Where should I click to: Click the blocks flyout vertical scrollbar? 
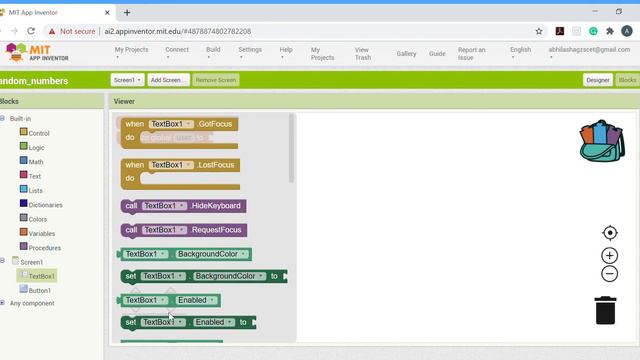pyautogui.click(x=291, y=148)
